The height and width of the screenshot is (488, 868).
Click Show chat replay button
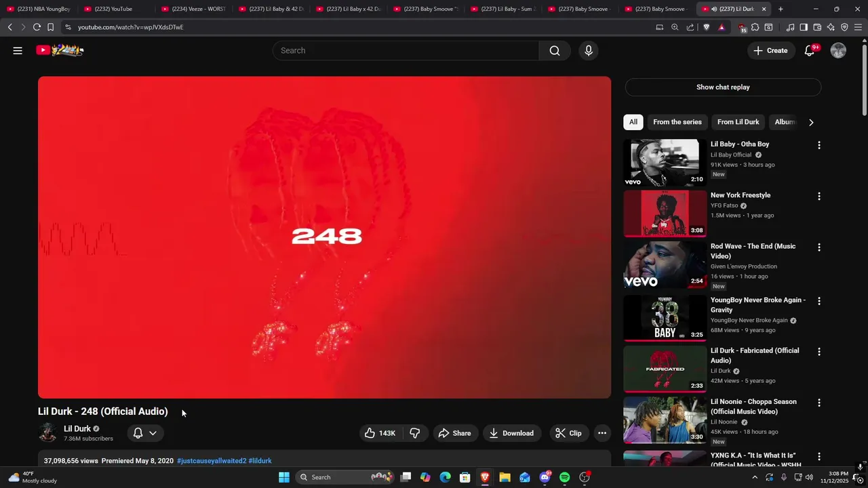(723, 87)
